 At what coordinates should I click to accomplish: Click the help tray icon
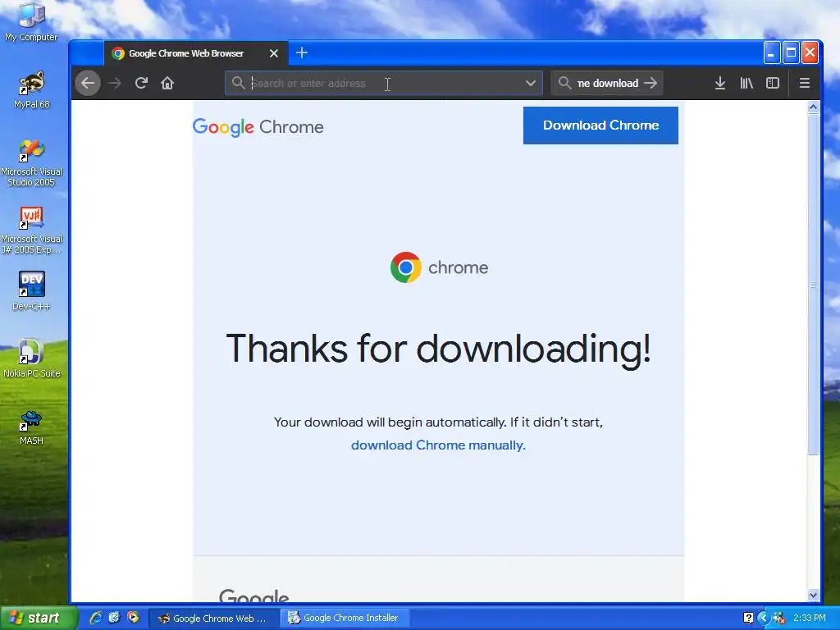click(x=748, y=619)
